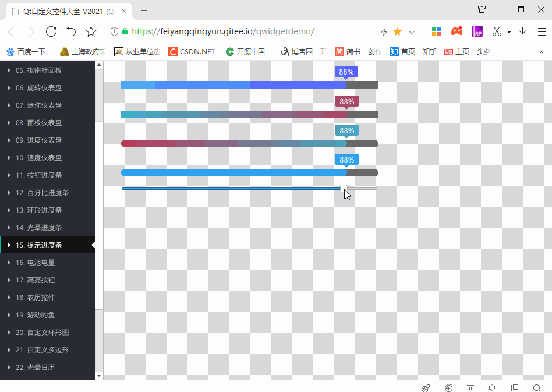Click the sidebar scrollbar down arrow
Screen dimensions: 552x392
coord(99,376)
